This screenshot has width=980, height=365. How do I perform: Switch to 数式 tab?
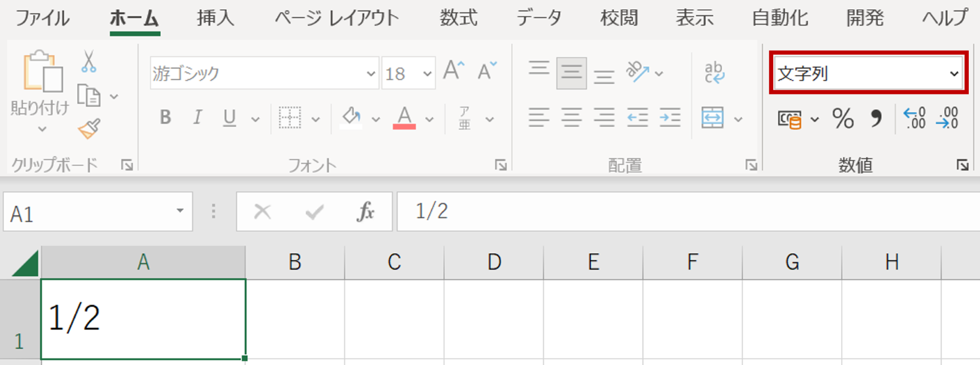tap(459, 18)
